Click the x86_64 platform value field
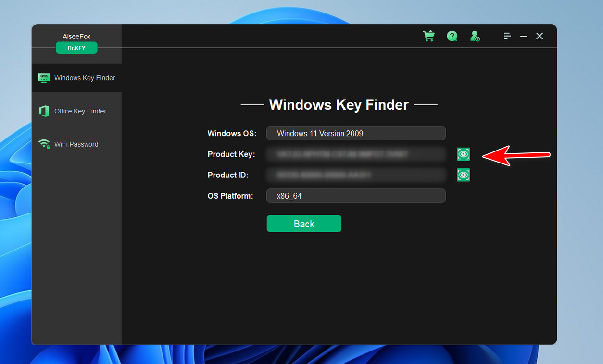This screenshot has width=603, height=364. point(356,196)
